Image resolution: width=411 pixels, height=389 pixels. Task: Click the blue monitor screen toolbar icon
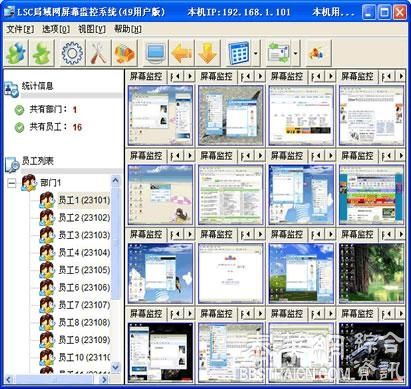[x=156, y=53]
